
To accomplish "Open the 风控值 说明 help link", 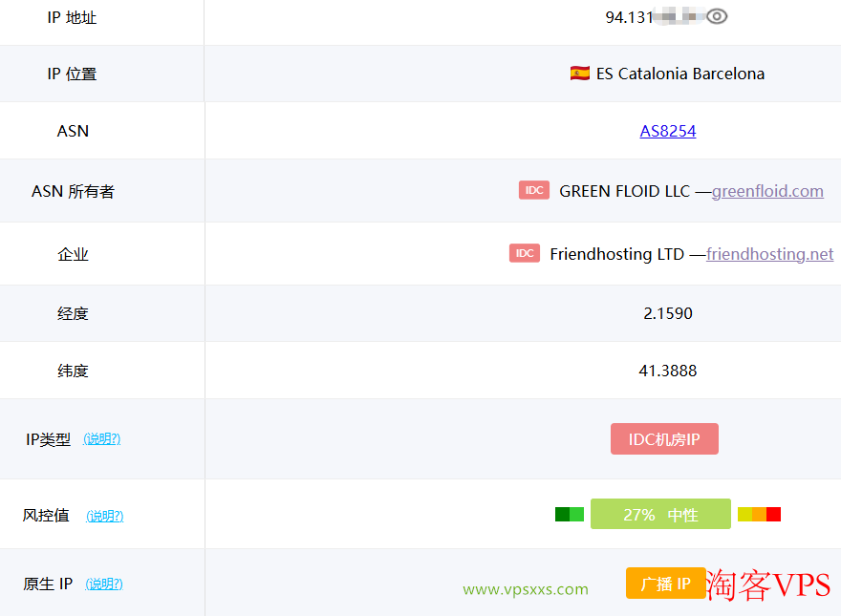I will pos(104,516).
